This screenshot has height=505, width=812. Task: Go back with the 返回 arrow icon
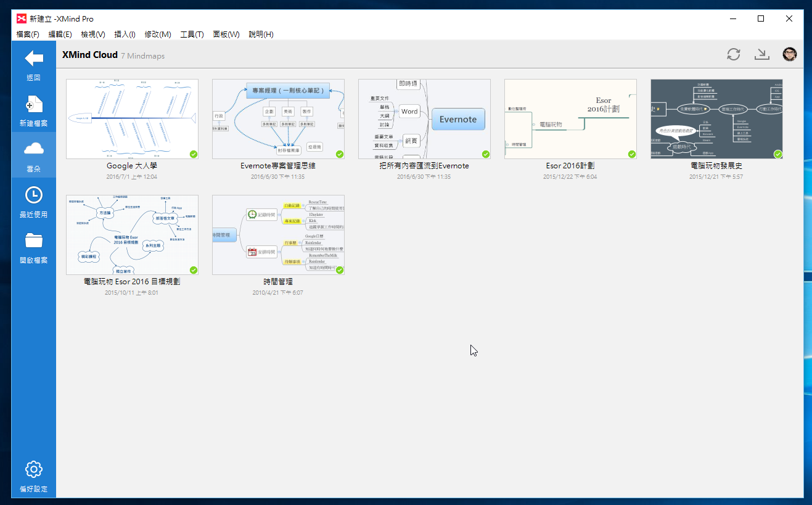[x=33, y=59]
